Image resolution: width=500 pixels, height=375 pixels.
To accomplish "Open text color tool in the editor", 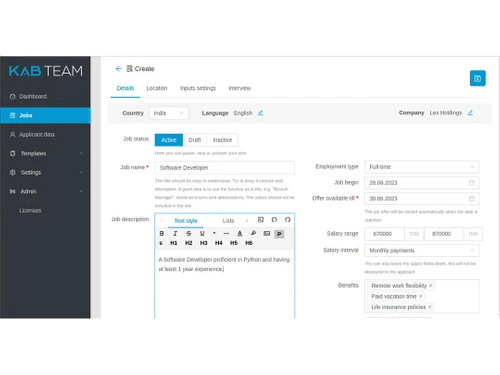I will [x=240, y=234].
